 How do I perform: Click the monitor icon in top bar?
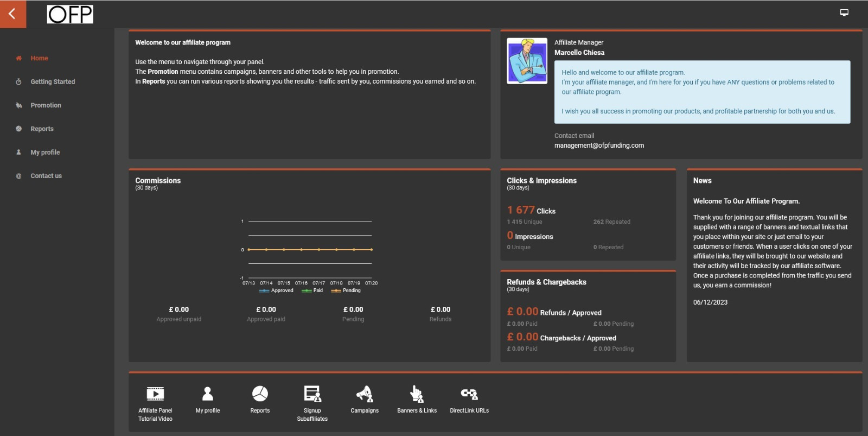point(844,12)
